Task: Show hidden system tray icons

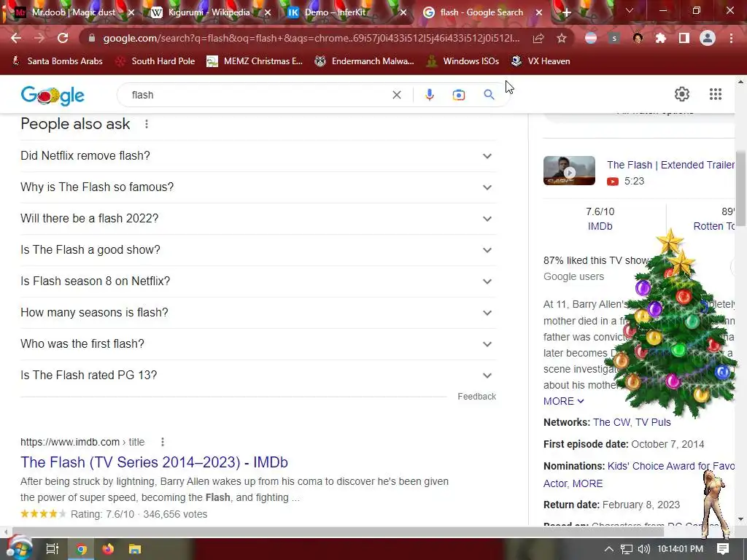Action: 608,549
